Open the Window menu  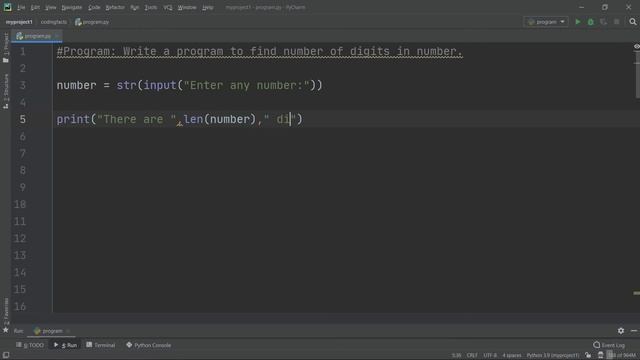pyautogui.click(x=187, y=7)
